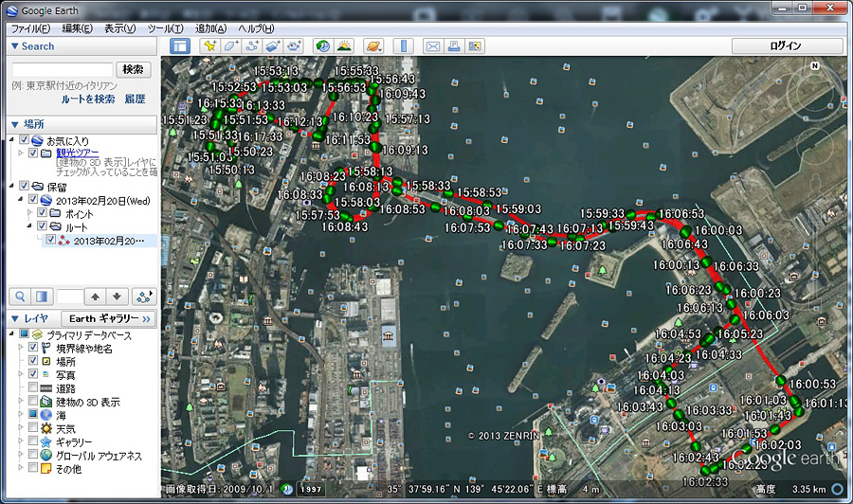The width and height of the screenshot is (853, 504).
Task: Toggle the ルート folder checkbox
Action: (x=42, y=226)
